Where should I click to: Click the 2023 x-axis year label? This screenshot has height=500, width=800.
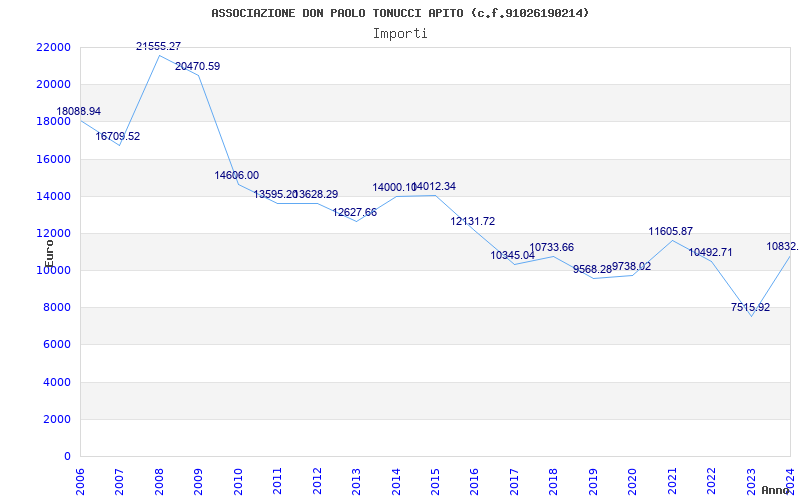751,480
